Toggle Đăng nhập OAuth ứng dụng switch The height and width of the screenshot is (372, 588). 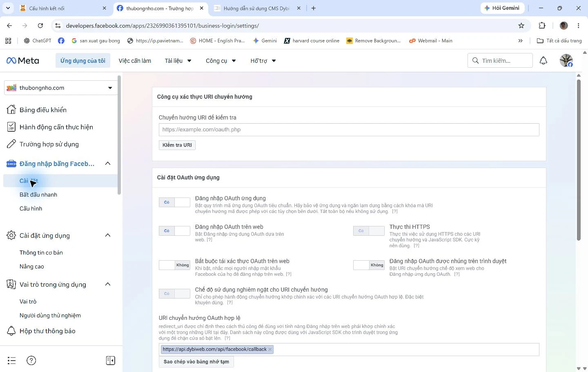tap(174, 202)
